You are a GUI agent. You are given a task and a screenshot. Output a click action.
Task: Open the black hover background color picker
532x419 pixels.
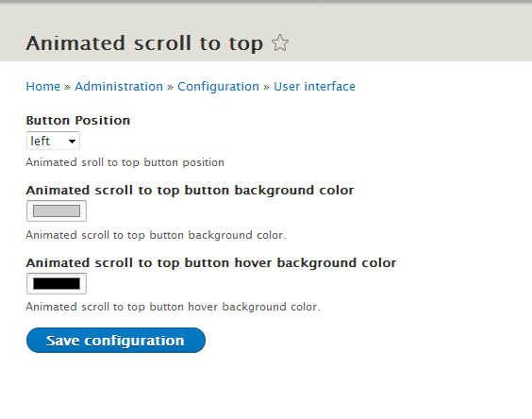pos(57,283)
